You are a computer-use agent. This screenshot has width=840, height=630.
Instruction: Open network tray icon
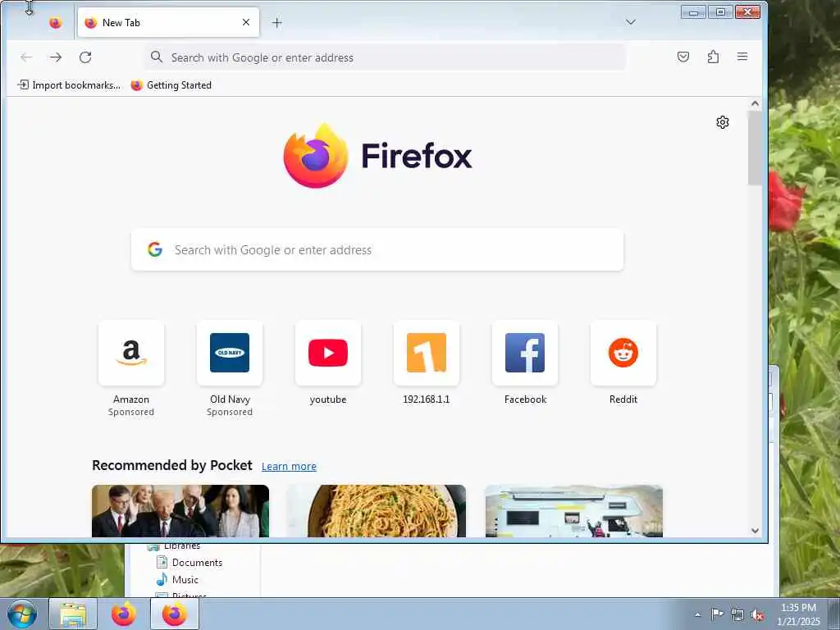[737, 615]
